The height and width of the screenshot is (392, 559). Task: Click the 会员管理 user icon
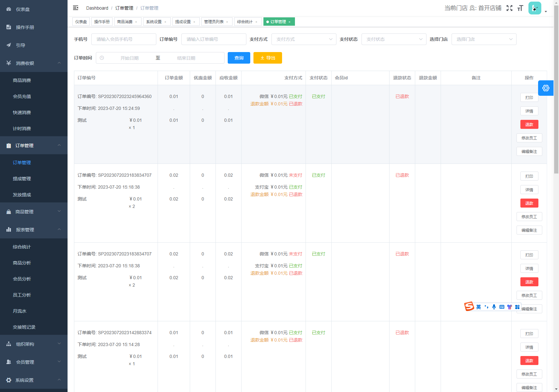point(9,362)
